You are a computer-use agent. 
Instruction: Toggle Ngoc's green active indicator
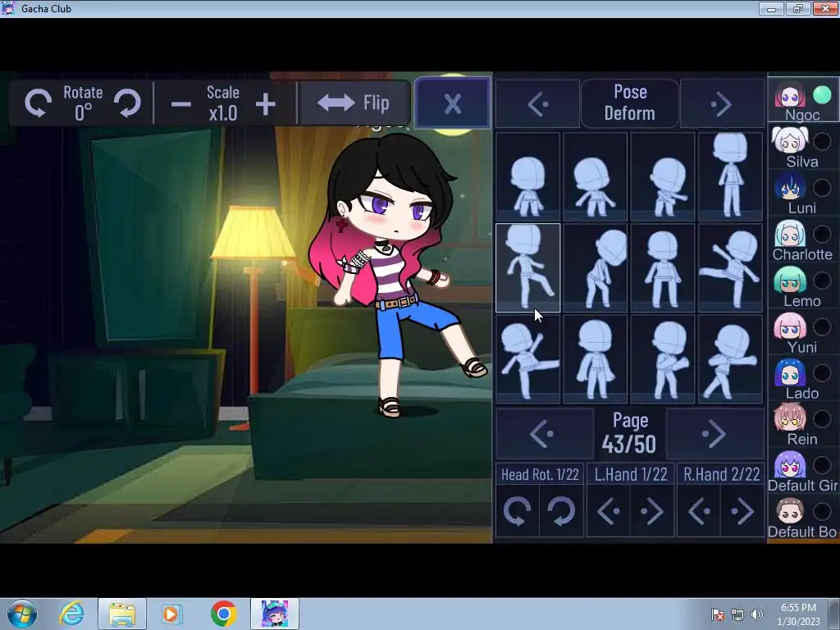tap(822, 95)
